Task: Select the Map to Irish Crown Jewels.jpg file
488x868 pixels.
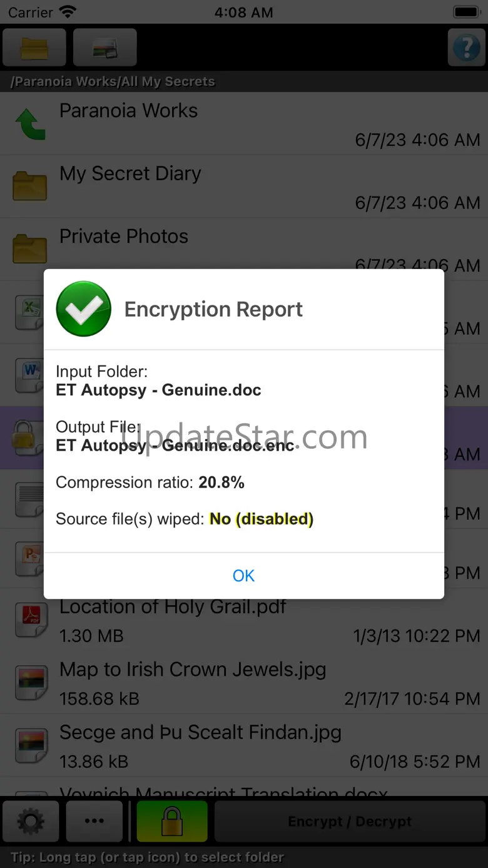Action: [193, 670]
